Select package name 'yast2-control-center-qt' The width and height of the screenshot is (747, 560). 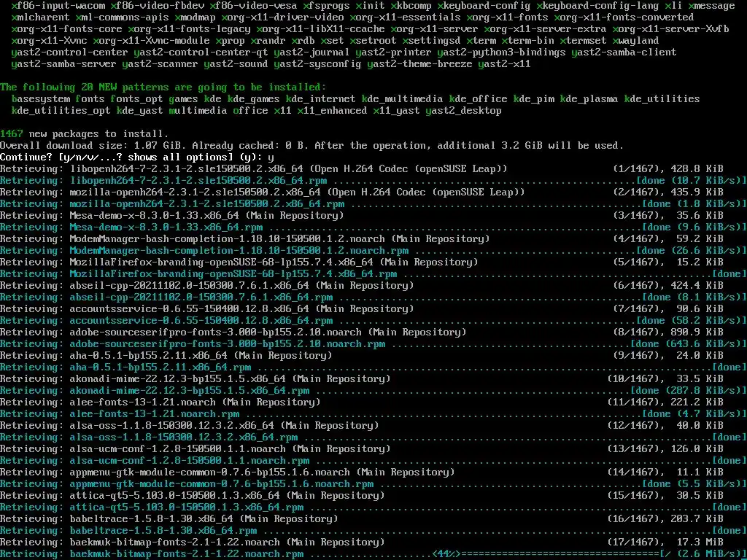click(201, 52)
